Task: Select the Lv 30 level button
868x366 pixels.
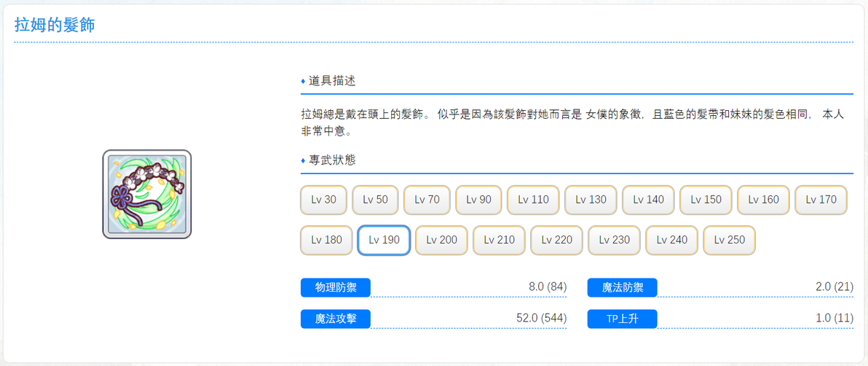Action: 324,200
